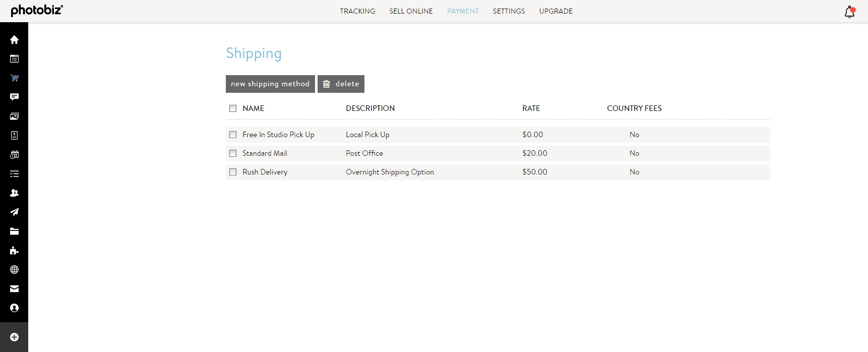Viewport: 868px width, 352px height.
Task: Open the envelope email icon
Action: pos(14,288)
